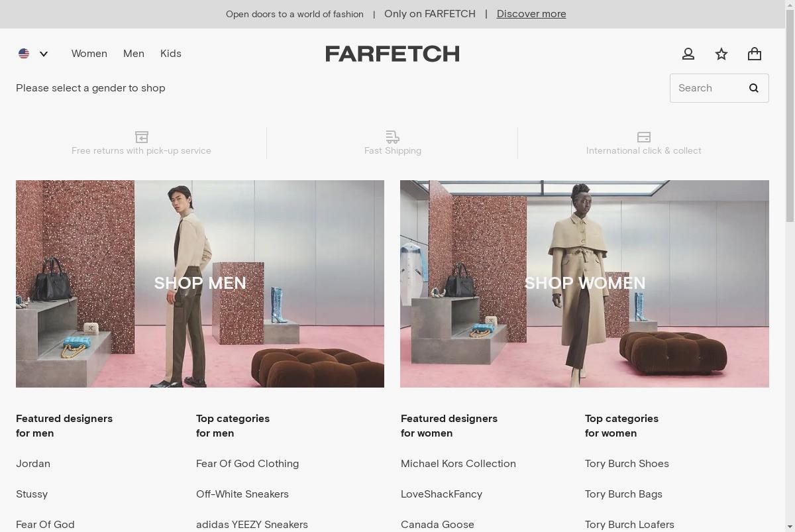Open Stussy designer link
This screenshot has height=532, width=795.
tap(32, 494)
